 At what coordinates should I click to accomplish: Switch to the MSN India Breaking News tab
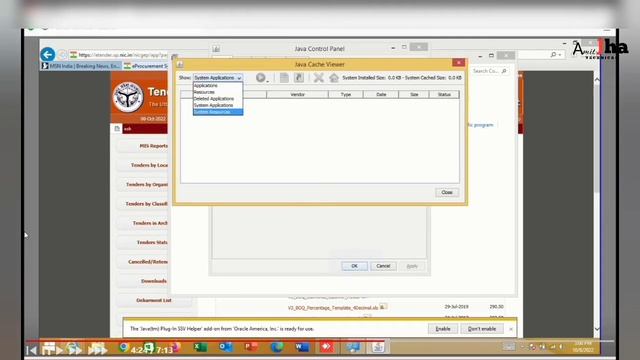click(x=81, y=66)
